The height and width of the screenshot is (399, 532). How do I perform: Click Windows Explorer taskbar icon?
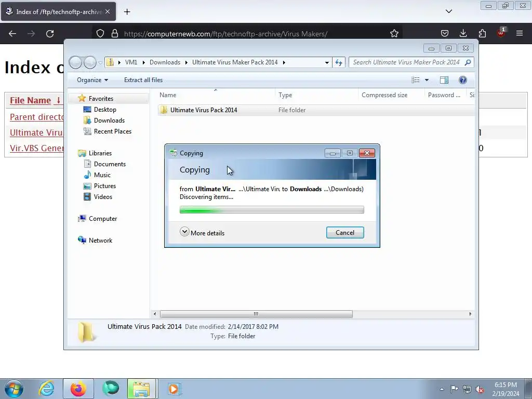point(141,389)
